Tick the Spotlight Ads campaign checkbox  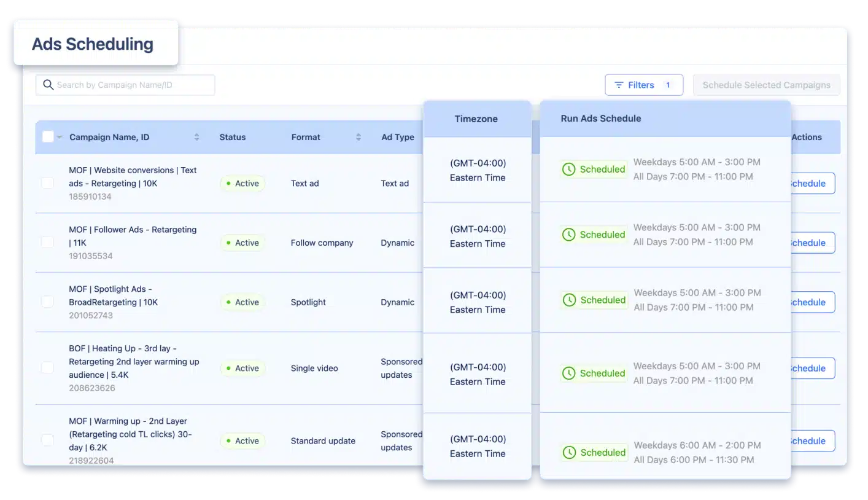click(x=47, y=302)
